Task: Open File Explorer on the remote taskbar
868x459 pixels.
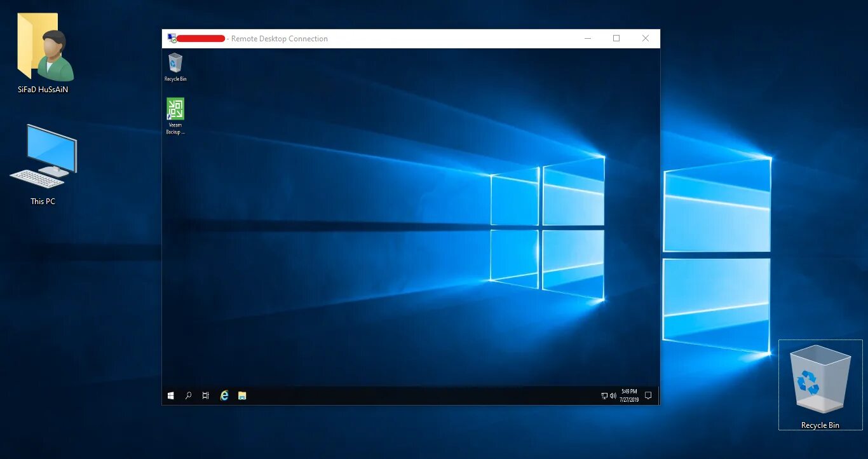Action: pos(242,395)
